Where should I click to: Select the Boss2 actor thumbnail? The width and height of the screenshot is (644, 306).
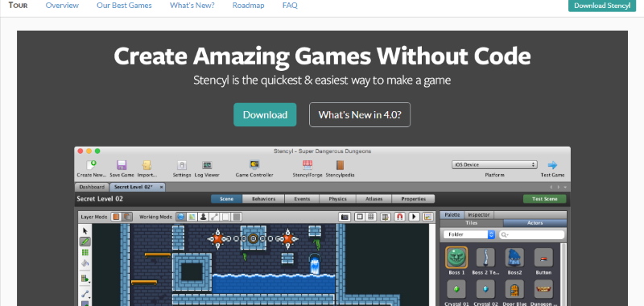click(x=514, y=258)
